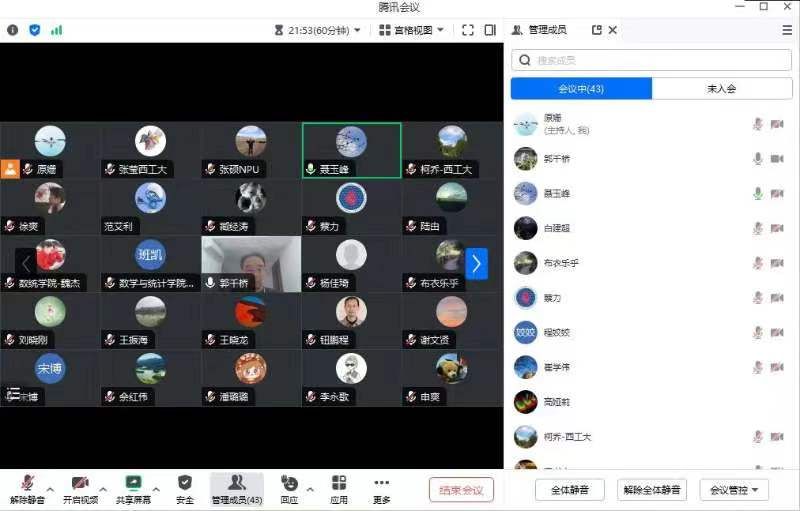The image size is (800, 511).
Task: Open the Apps (应用) grid icon
Action: (x=339, y=488)
